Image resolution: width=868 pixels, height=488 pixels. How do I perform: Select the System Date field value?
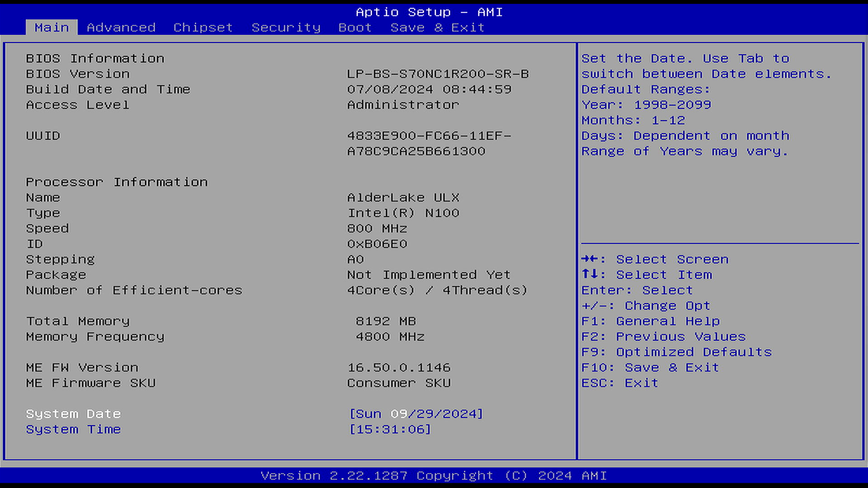pyautogui.click(x=416, y=414)
